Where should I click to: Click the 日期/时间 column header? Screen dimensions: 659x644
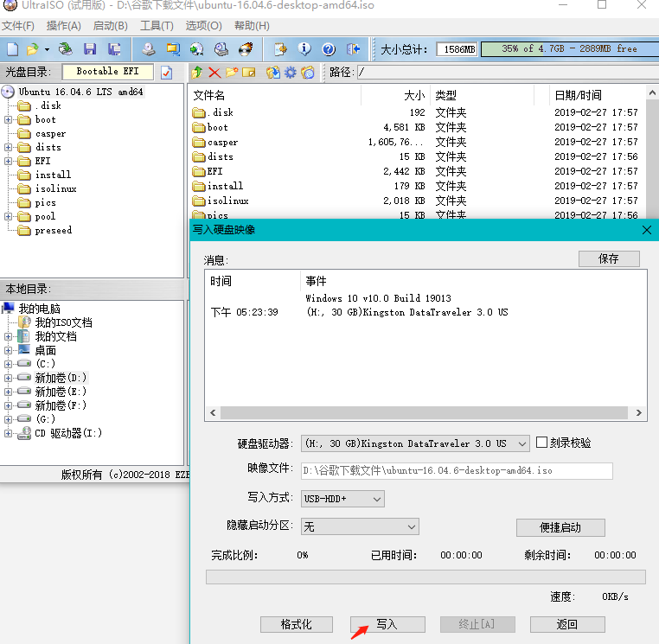pos(578,95)
